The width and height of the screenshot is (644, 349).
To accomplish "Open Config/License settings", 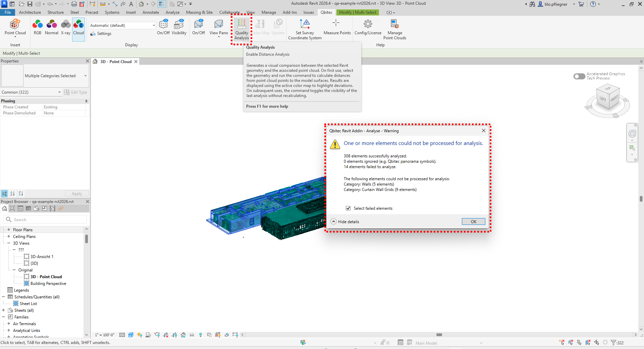I will tap(368, 27).
